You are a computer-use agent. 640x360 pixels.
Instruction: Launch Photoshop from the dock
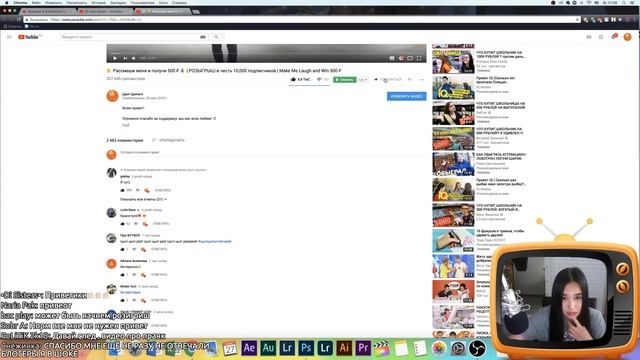pos(306,348)
